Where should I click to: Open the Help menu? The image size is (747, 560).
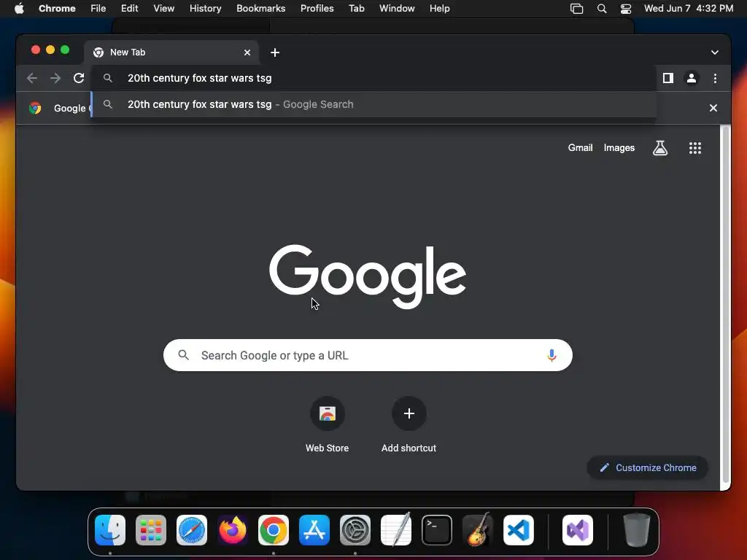439,9
